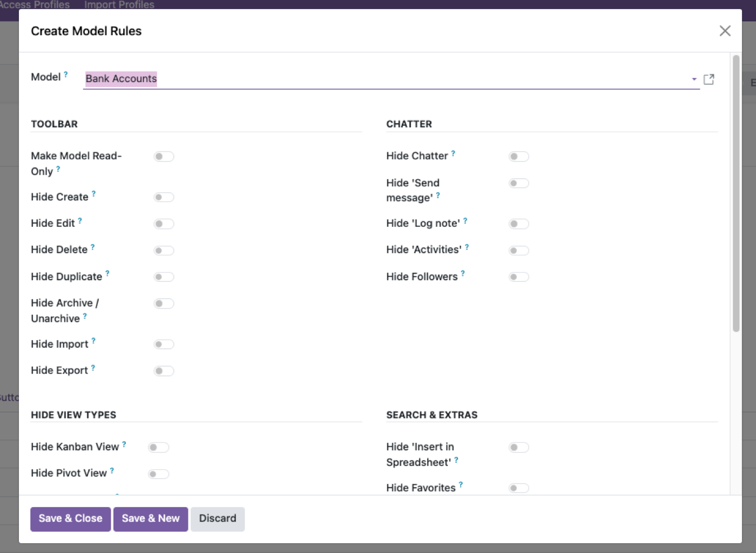Toggle the Hide Chatter switch
Viewport: 756px width, 553px height.
pos(519,157)
